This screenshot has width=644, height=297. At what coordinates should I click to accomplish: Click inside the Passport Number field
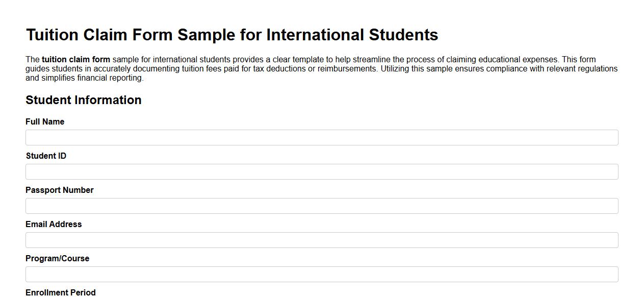pos(321,206)
